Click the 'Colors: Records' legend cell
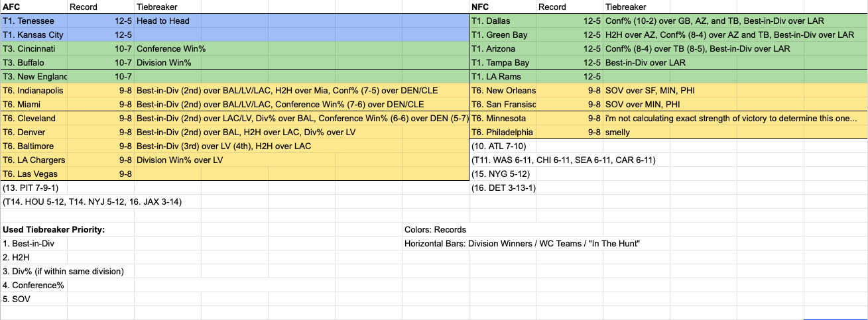This screenshot has width=868, height=320. pyautogui.click(x=435, y=229)
